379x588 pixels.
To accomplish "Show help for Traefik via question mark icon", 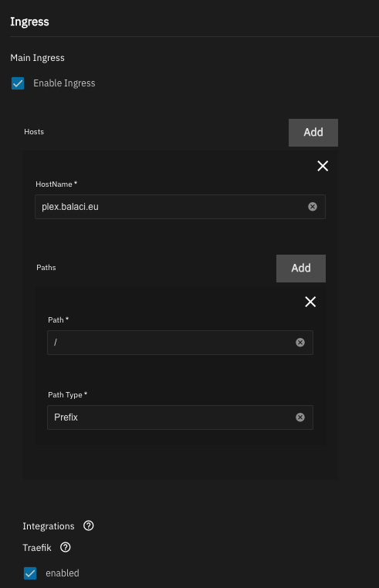I will point(66,548).
